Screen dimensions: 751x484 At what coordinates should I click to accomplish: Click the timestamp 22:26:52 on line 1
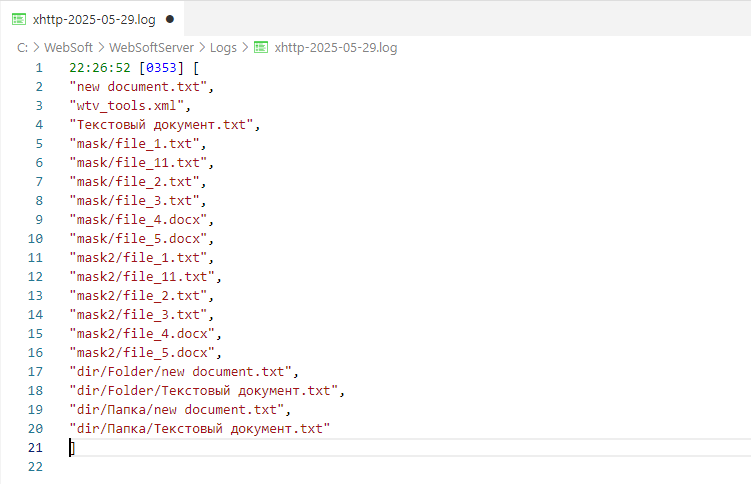click(100, 68)
